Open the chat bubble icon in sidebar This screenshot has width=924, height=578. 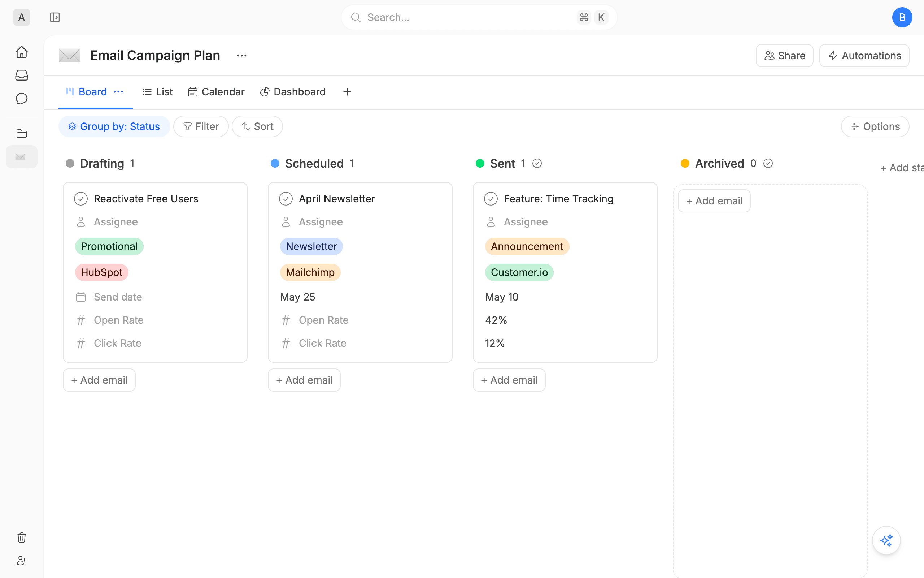pyautogui.click(x=22, y=99)
